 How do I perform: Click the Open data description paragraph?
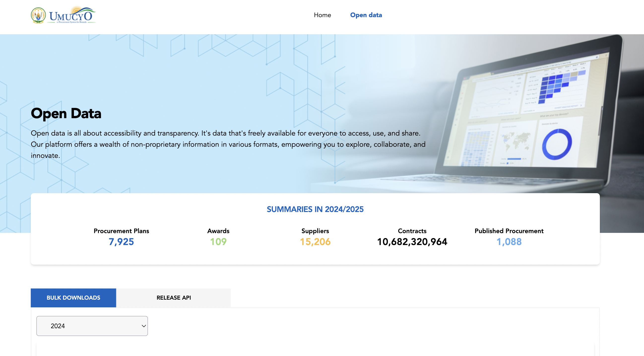pos(227,144)
